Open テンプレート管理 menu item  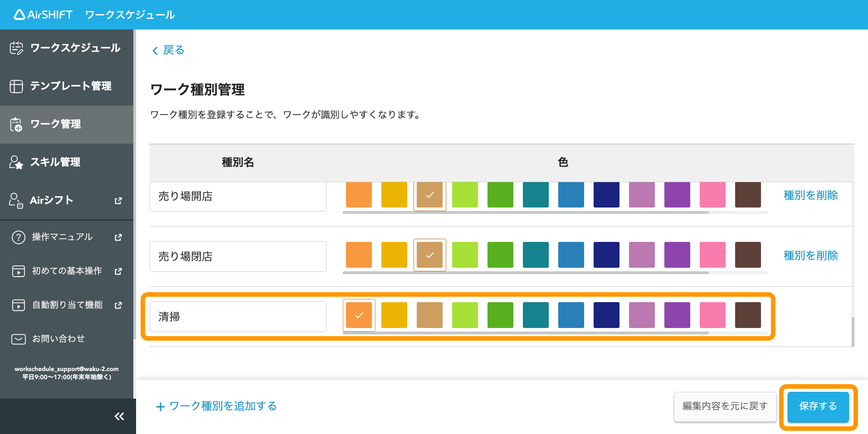tap(67, 86)
